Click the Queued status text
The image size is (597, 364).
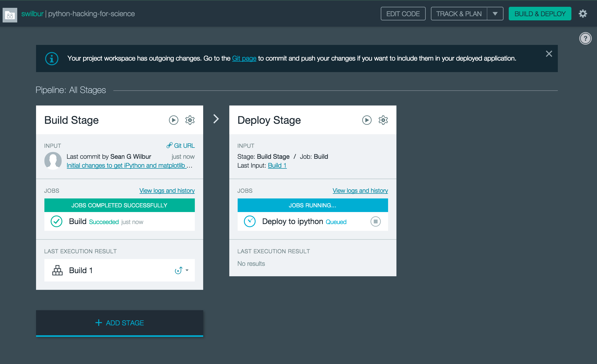coord(336,222)
